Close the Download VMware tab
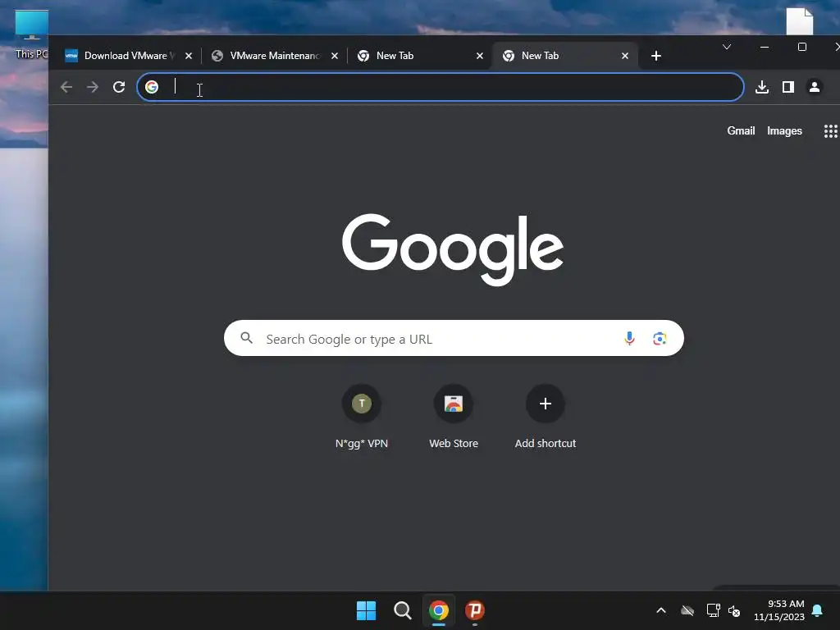This screenshot has height=630, width=840. (189, 56)
